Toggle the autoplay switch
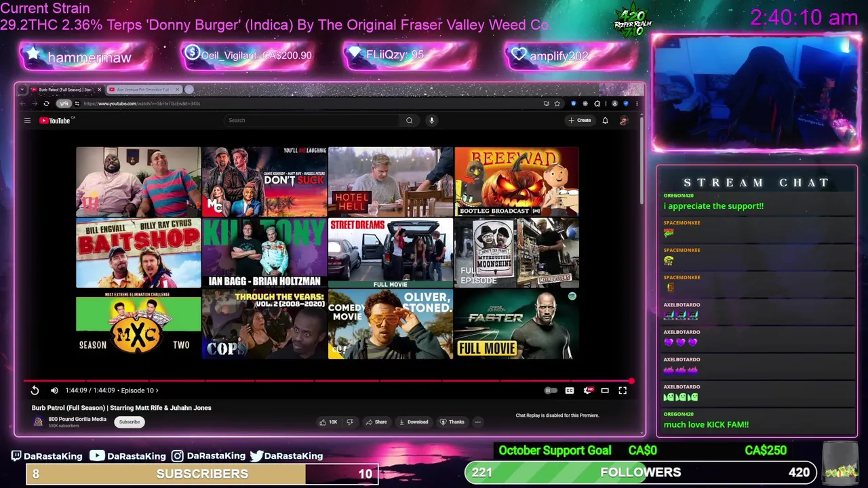868x488 pixels. 551,390
